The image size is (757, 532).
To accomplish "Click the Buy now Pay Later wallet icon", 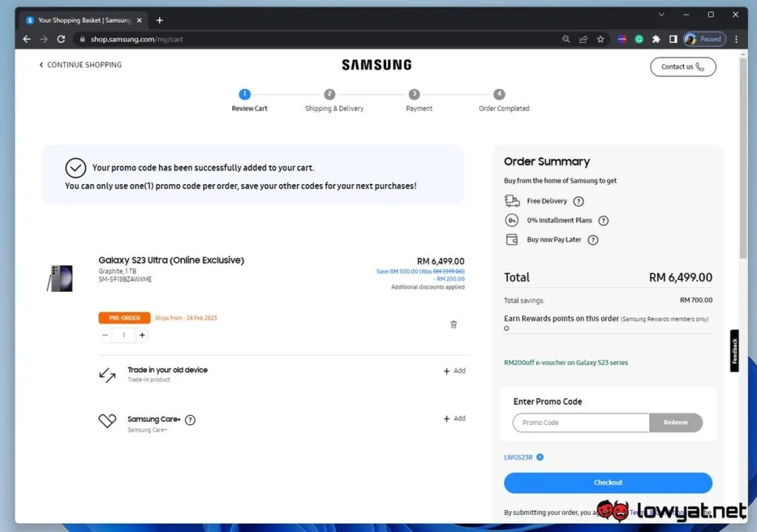I will coord(512,239).
